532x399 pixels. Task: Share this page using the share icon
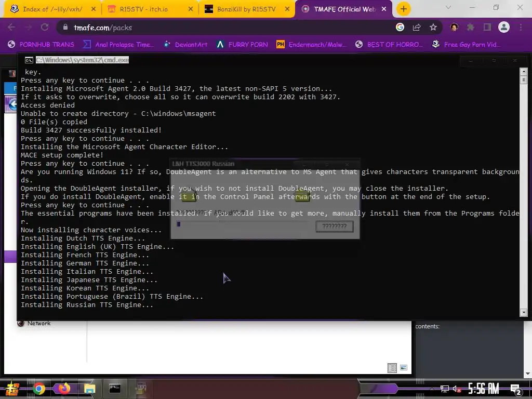(417, 28)
